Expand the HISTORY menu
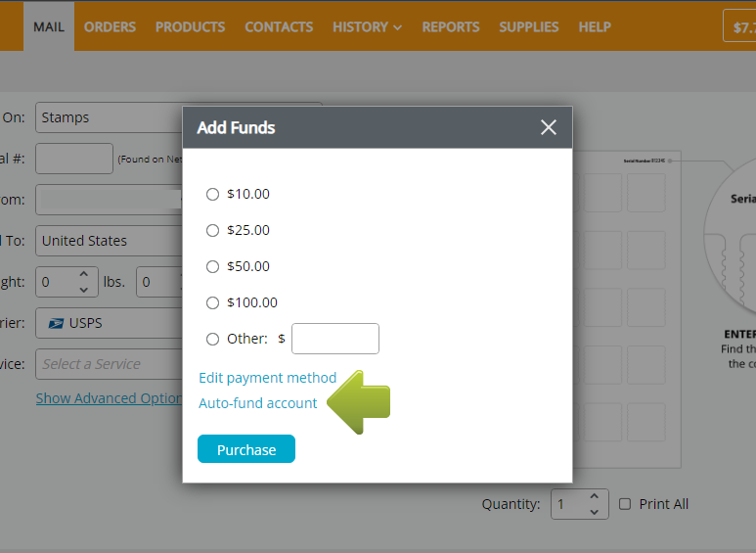Screen dimensions: 756x553 click(367, 26)
